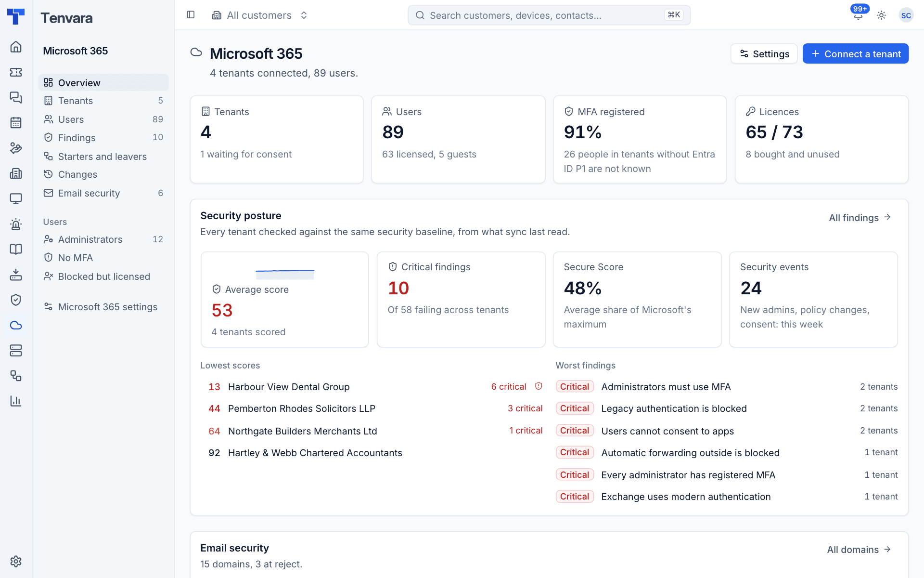The image size is (924, 578).
Task: Follow the All domains link
Action: [x=859, y=550]
